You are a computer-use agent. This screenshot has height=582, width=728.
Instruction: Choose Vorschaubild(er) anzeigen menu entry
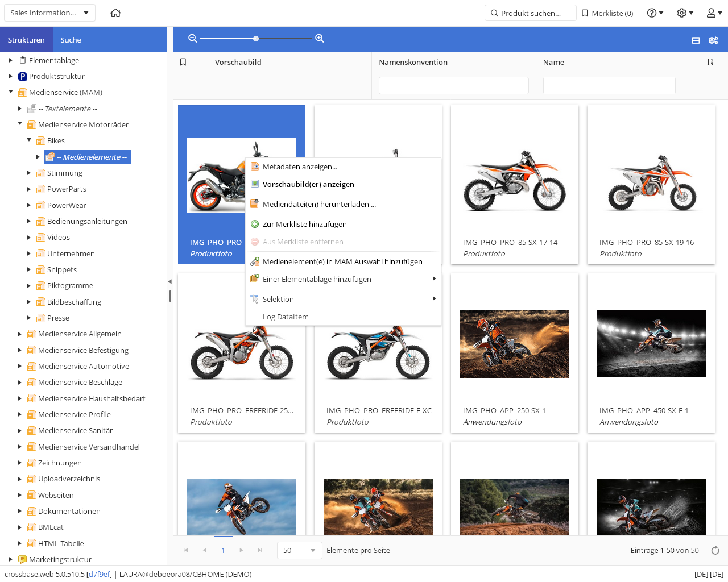point(343,184)
